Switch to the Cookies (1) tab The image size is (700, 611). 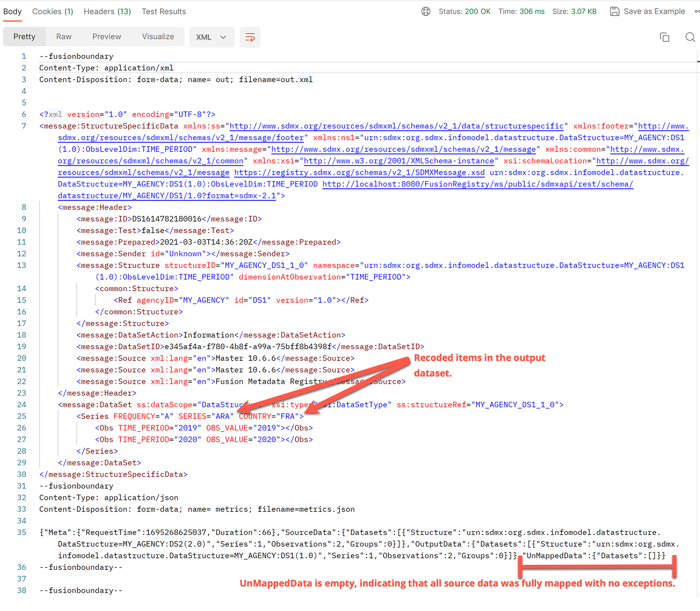pyautogui.click(x=52, y=12)
